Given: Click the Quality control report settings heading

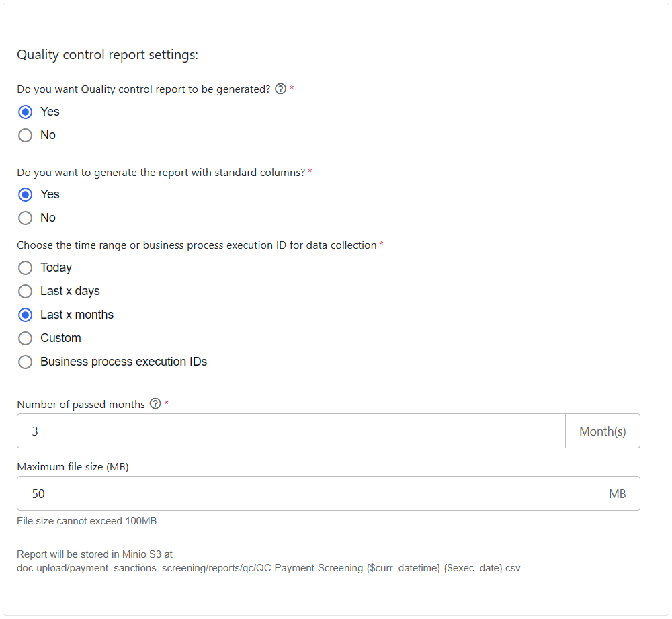Looking at the screenshot, I should [108, 55].
